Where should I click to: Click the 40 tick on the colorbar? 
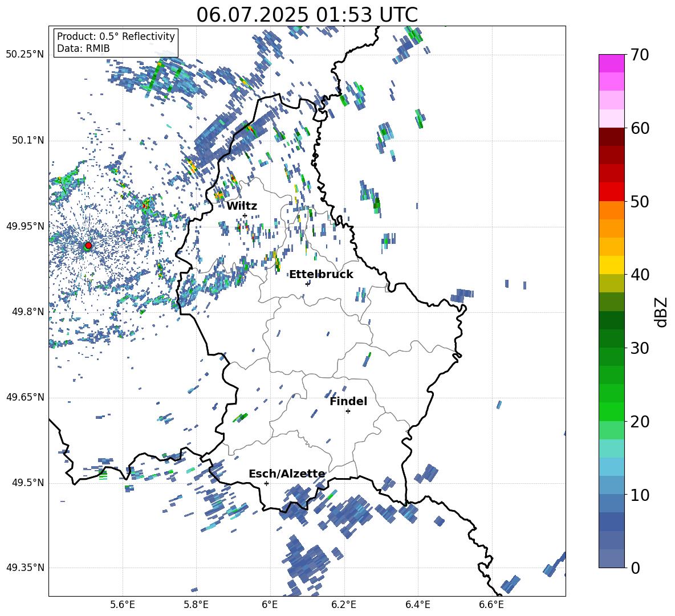639,275
